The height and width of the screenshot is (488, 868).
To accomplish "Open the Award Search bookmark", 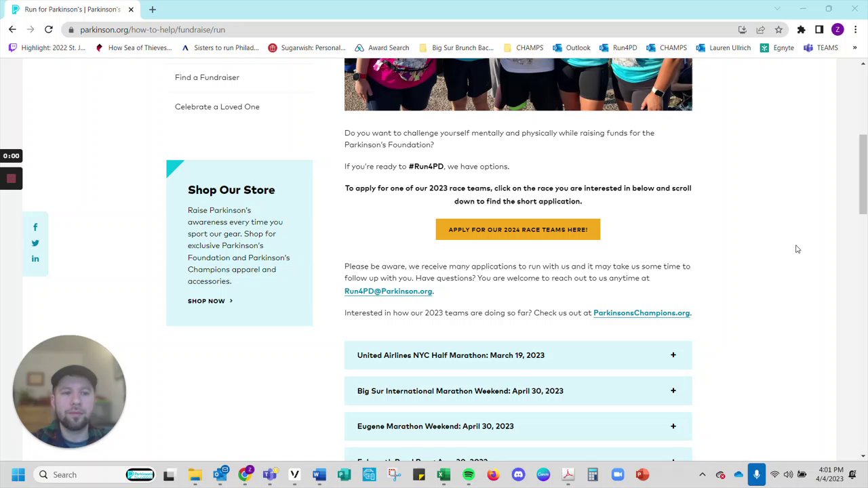I will [x=382, y=48].
